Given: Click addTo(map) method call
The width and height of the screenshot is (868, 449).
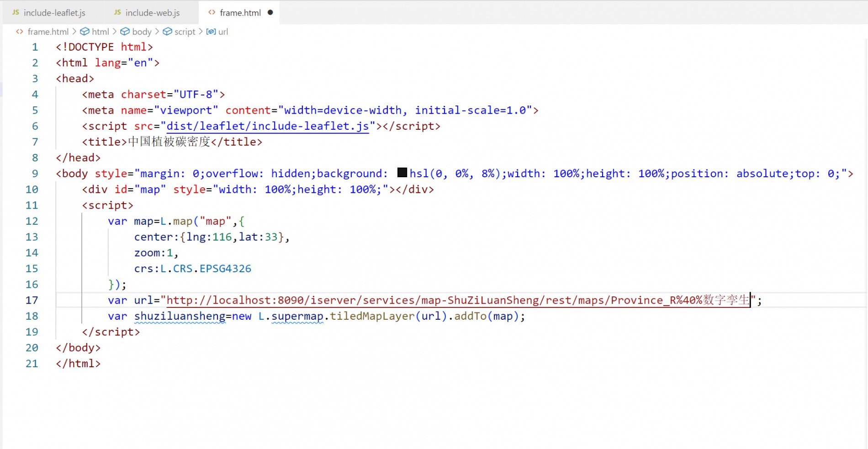Looking at the screenshot, I should click(x=487, y=316).
